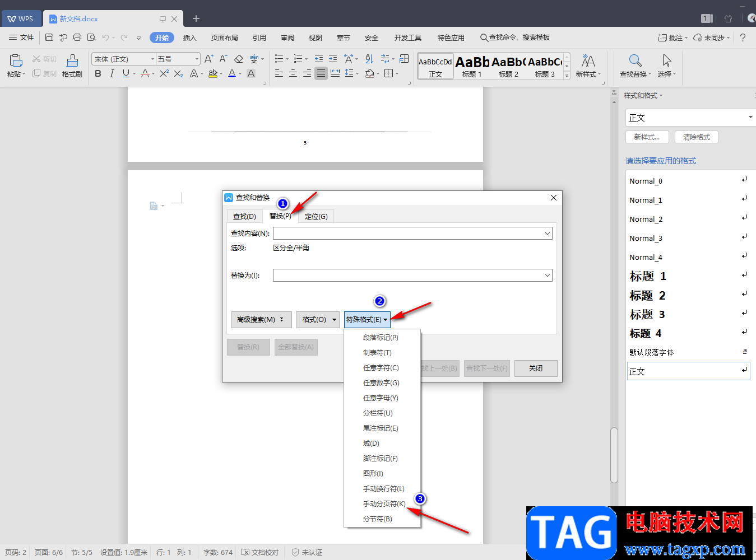Click the Special Format (特殊格式) dropdown
The width and height of the screenshot is (756, 560).
tap(367, 320)
